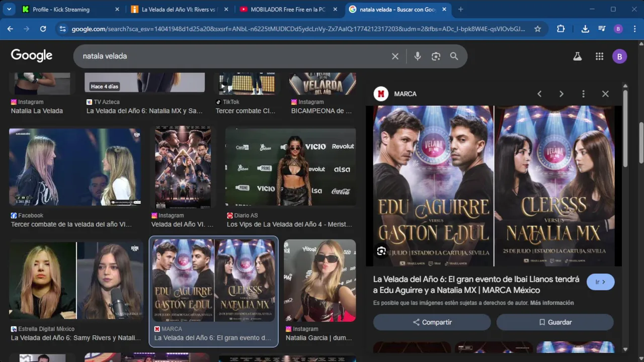Viewport: 644px width, 362px height.
Task: Open the TikTok Tercer combate caption
Action: point(246,111)
